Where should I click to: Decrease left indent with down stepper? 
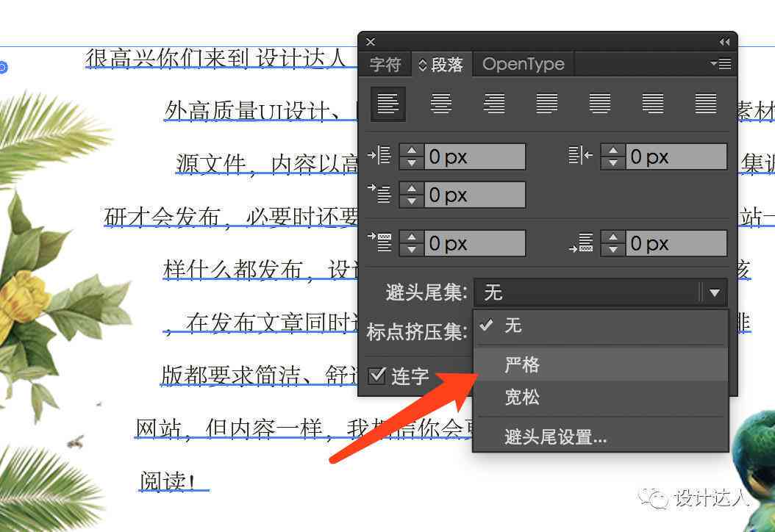click(412, 162)
